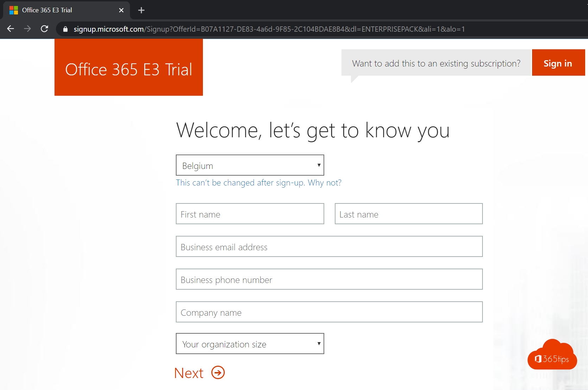Go back to the previous browser page

[x=11, y=29]
